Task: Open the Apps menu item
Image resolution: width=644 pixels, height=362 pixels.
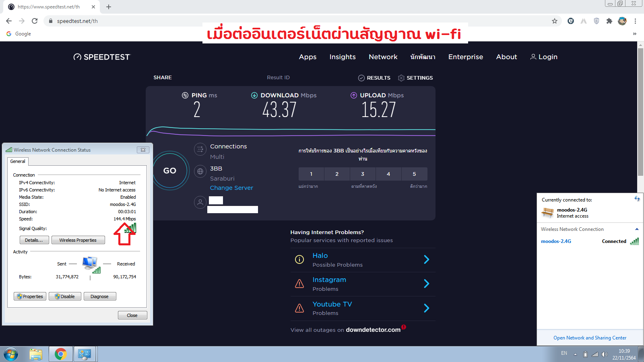Action: pyautogui.click(x=308, y=57)
